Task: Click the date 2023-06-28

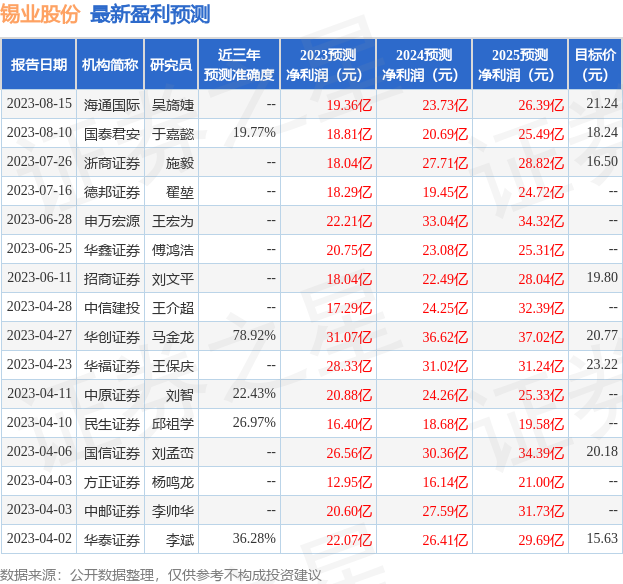Action: point(39,220)
